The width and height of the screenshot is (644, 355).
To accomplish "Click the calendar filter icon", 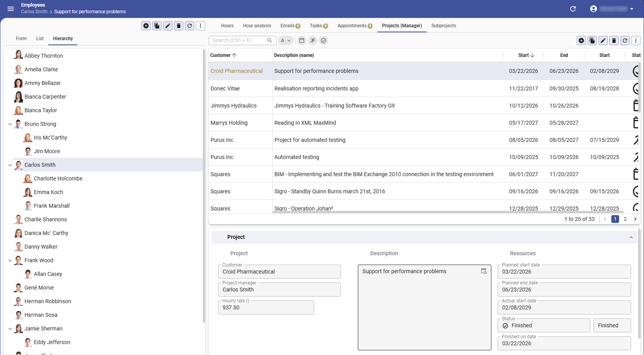I will 302,41.
